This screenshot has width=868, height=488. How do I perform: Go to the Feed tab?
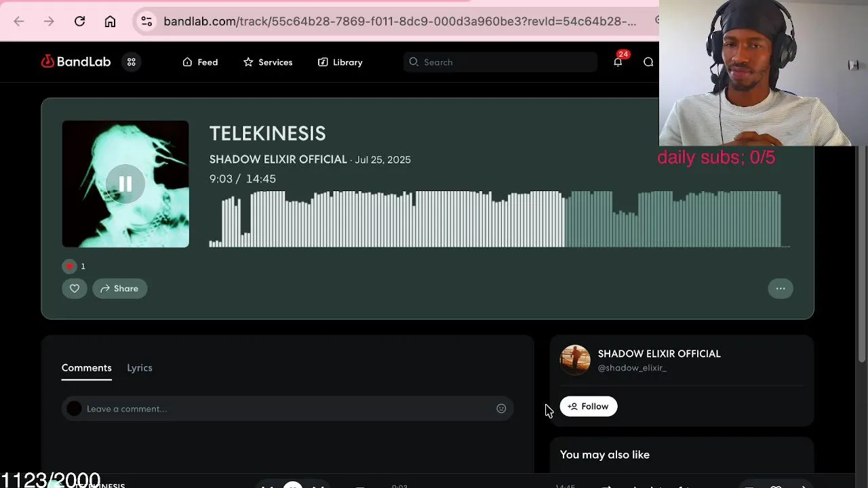(x=200, y=62)
